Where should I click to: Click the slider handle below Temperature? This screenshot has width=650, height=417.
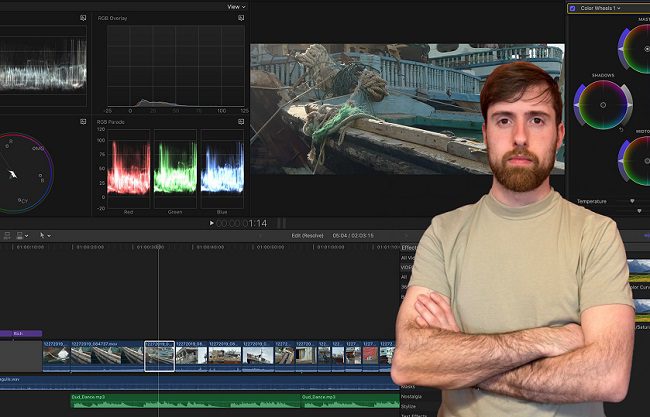[639, 211]
